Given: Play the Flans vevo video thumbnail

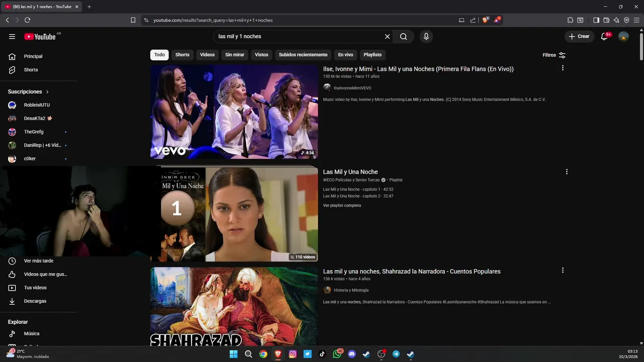Looking at the screenshot, I should pyautogui.click(x=234, y=112).
